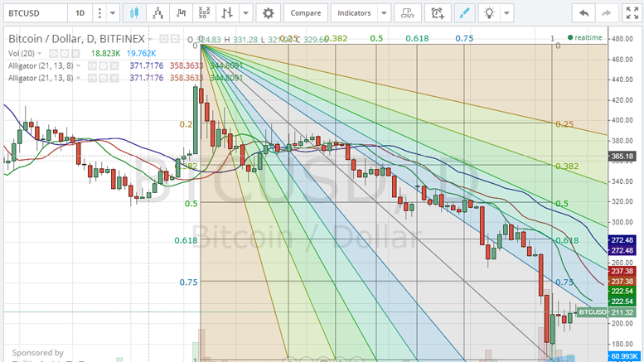Edit the BTCUSD symbol field
The height and width of the screenshot is (362, 644).
(36, 13)
